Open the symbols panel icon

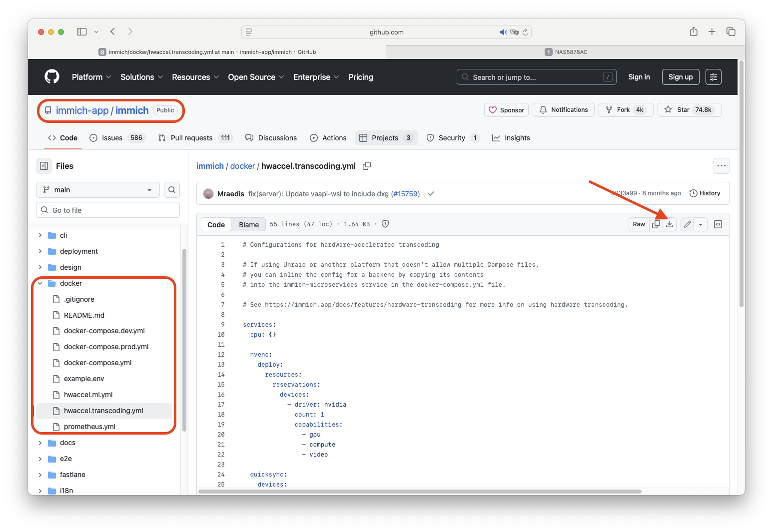[718, 224]
